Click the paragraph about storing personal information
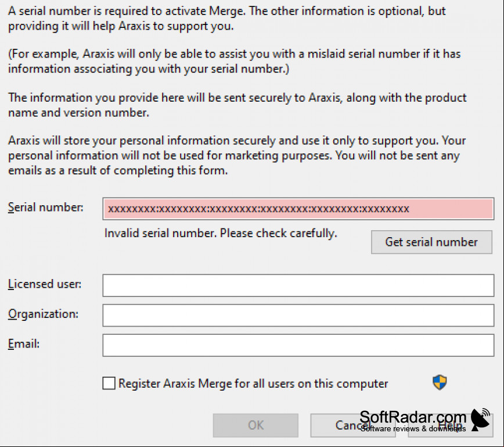The image size is (504, 447). point(237,155)
